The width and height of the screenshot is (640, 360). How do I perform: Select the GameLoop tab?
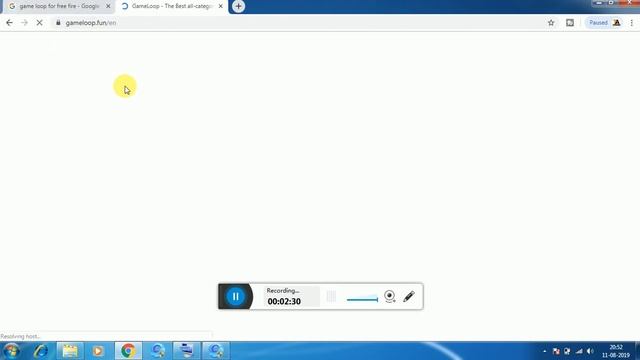171,6
